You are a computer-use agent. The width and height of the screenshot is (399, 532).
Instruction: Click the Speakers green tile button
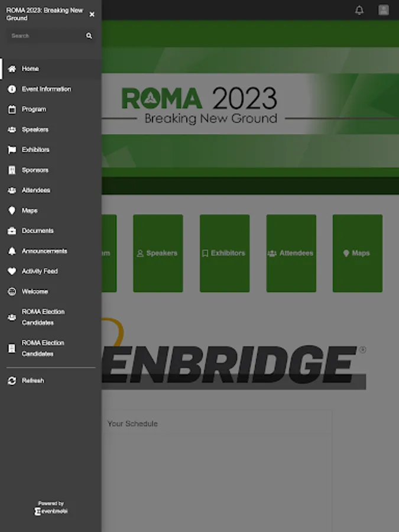point(158,253)
